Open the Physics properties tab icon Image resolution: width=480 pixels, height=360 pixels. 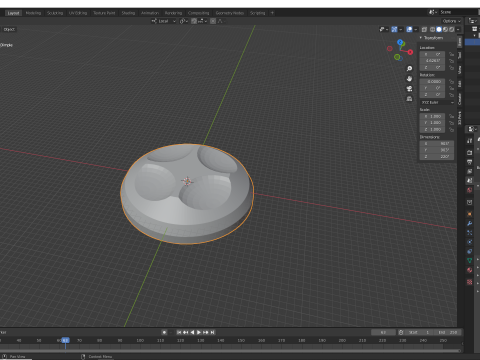[x=469, y=242]
